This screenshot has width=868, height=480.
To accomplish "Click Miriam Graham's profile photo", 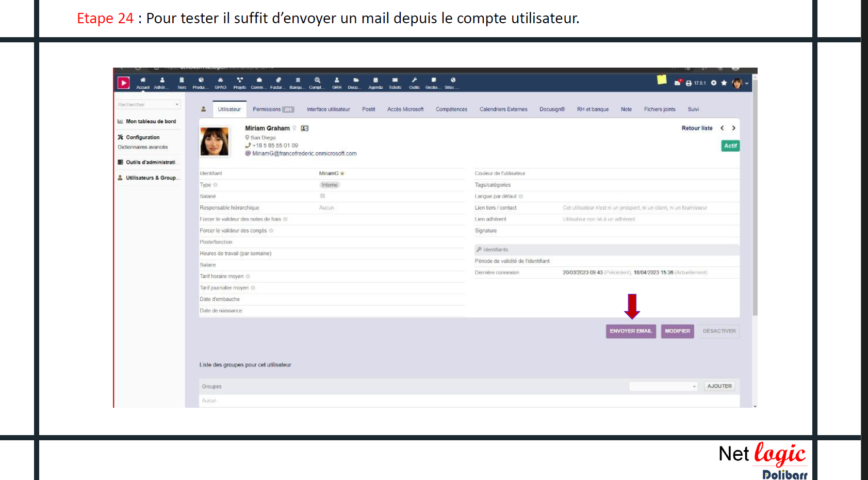I will [214, 141].
